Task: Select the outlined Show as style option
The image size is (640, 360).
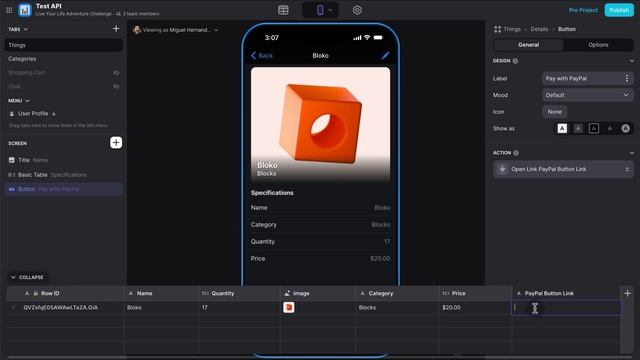Action: 594,129
